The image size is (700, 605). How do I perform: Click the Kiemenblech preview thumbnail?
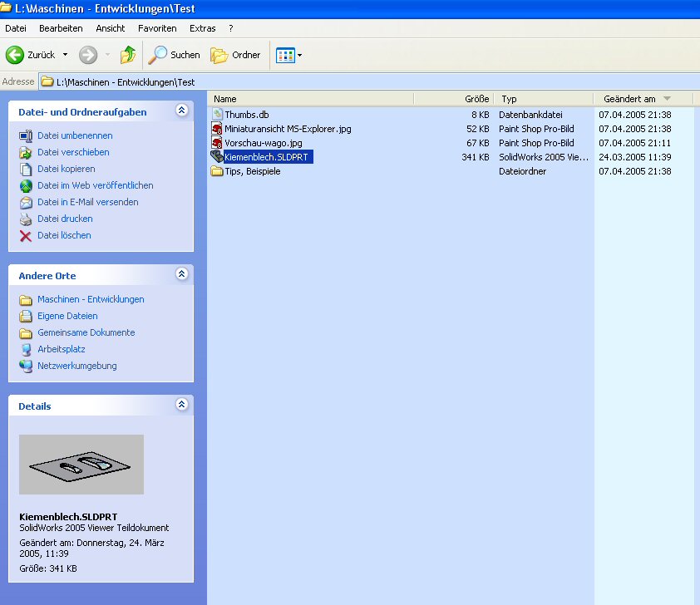click(x=81, y=465)
